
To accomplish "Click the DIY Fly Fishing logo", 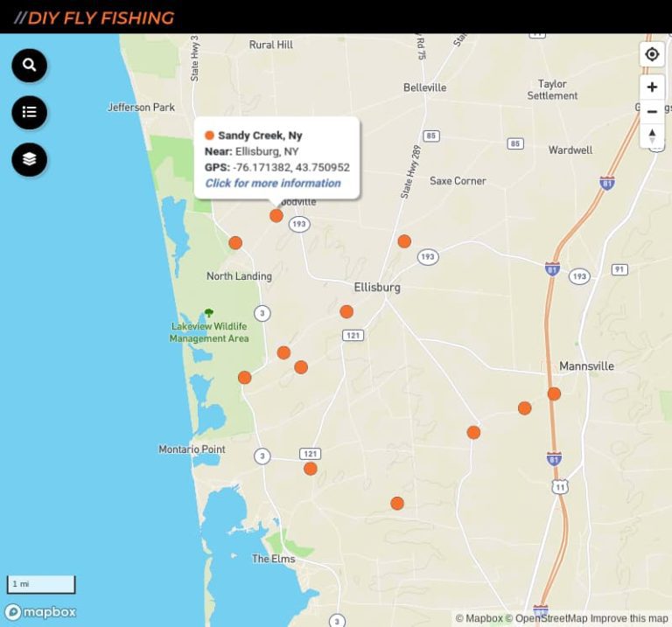I will tap(94, 17).
